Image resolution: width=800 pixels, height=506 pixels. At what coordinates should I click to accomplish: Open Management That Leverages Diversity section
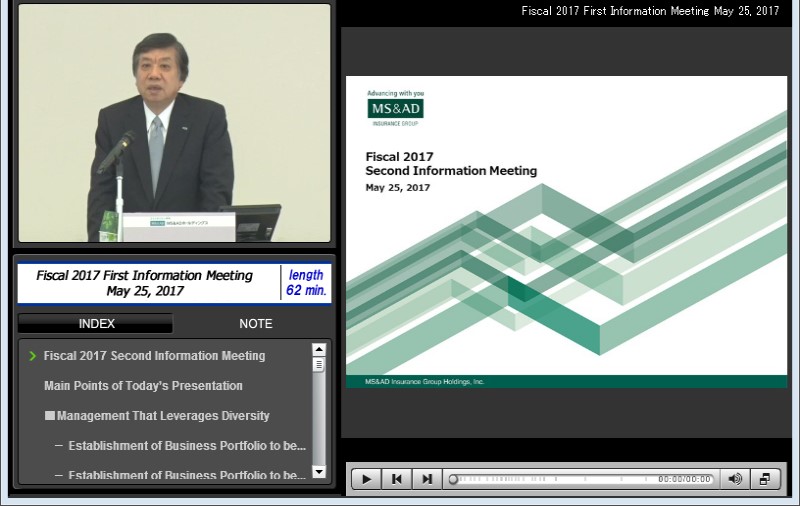157,416
